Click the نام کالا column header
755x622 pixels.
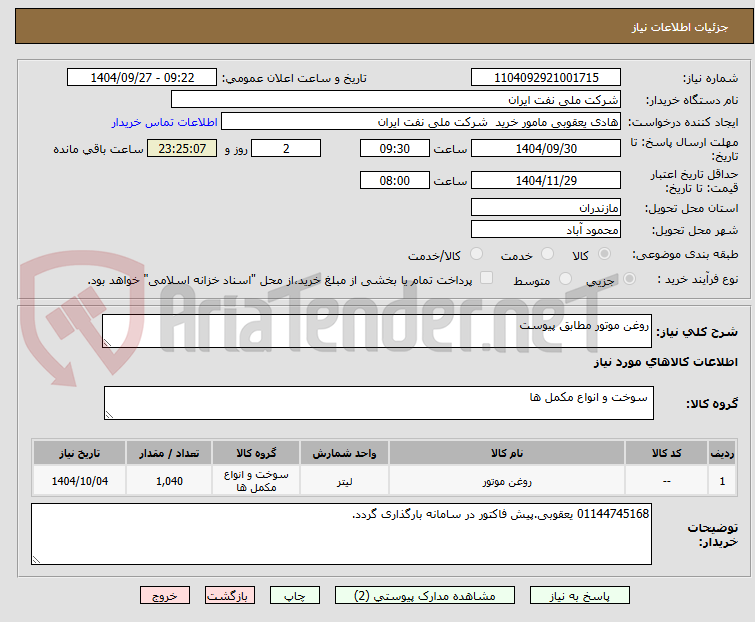pyautogui.click(x=507, y=453)
